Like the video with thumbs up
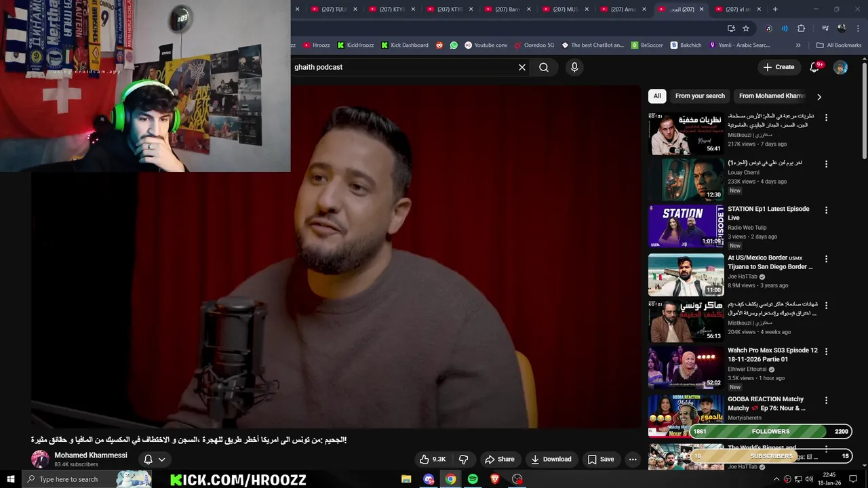 tap(432, 459)
